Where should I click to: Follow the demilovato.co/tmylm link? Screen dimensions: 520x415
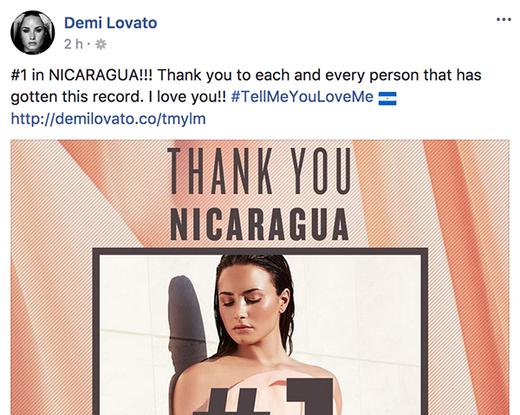[x=108, y=119]
